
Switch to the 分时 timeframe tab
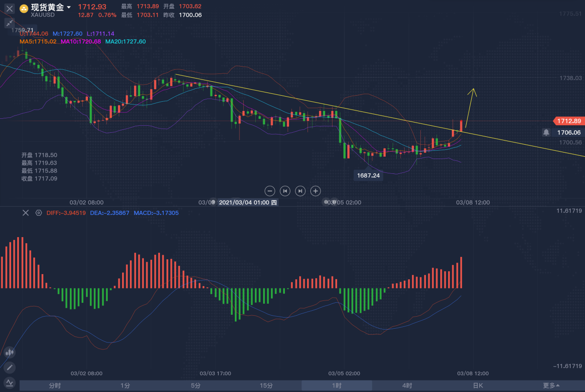pyautogui.click(x=55, y=386)
